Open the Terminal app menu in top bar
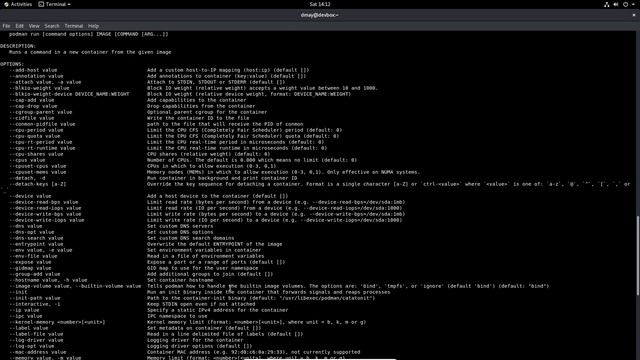The width and height of the screenshot is (640, 360). (x=55, y=4)
